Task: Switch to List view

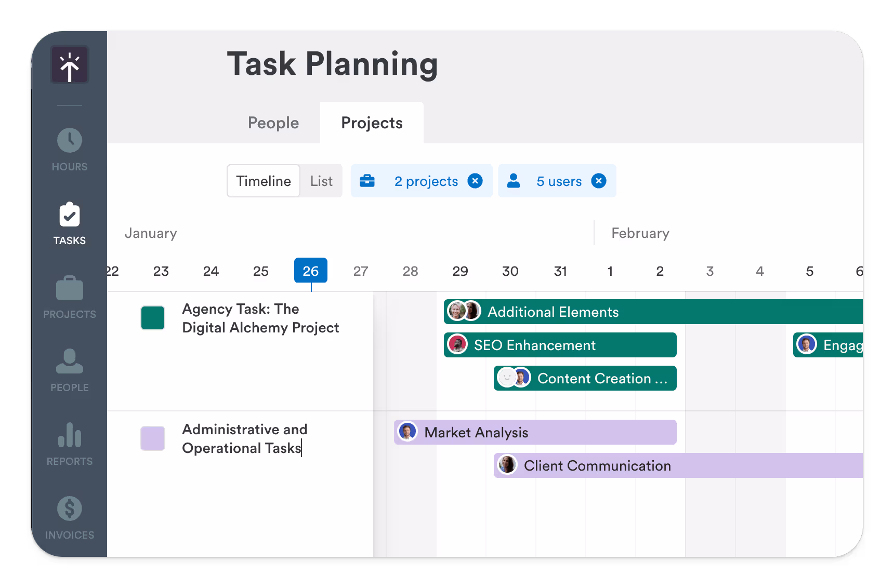Action: (321, 181)
